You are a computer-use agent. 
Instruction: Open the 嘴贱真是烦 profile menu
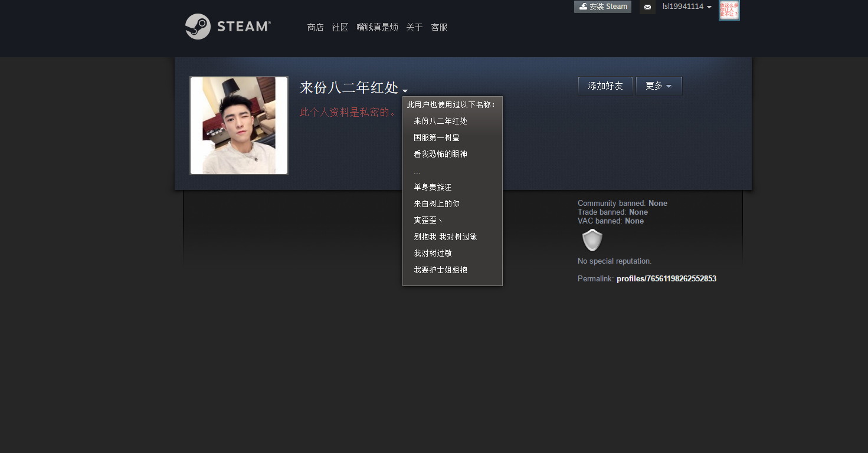click(377, 27)
